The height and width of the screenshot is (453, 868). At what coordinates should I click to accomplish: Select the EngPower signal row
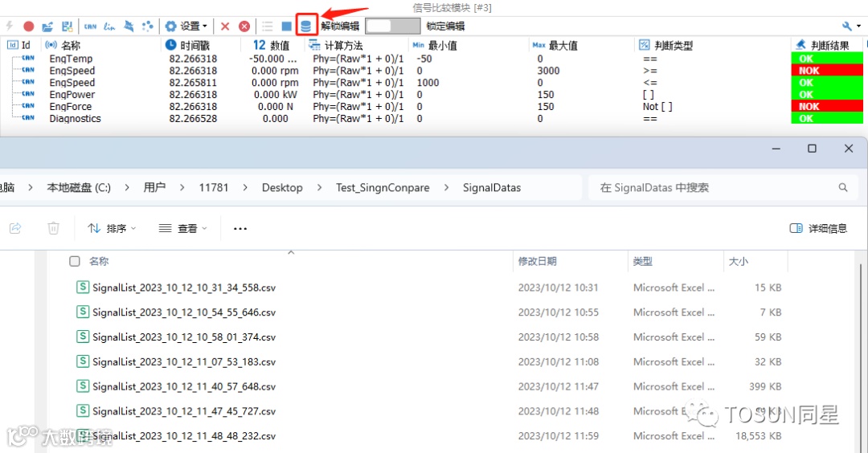point(432,95)
